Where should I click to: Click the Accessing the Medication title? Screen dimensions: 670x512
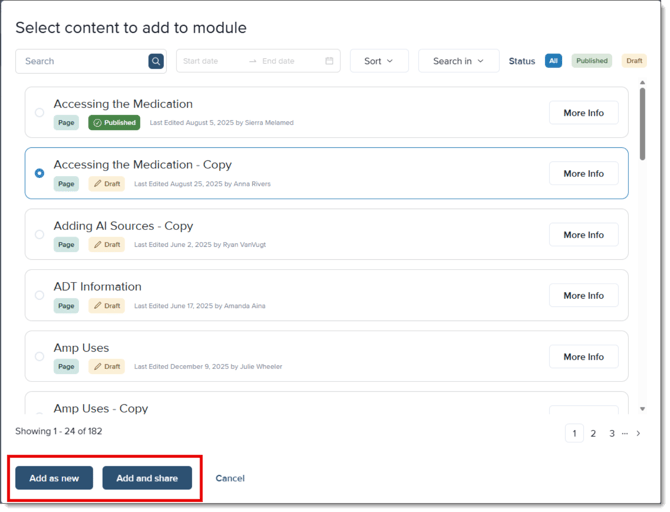[x=123, y=104]
